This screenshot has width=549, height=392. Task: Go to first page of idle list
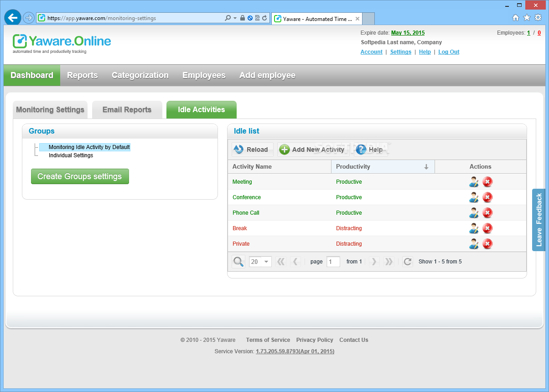(x=281, y=262)
